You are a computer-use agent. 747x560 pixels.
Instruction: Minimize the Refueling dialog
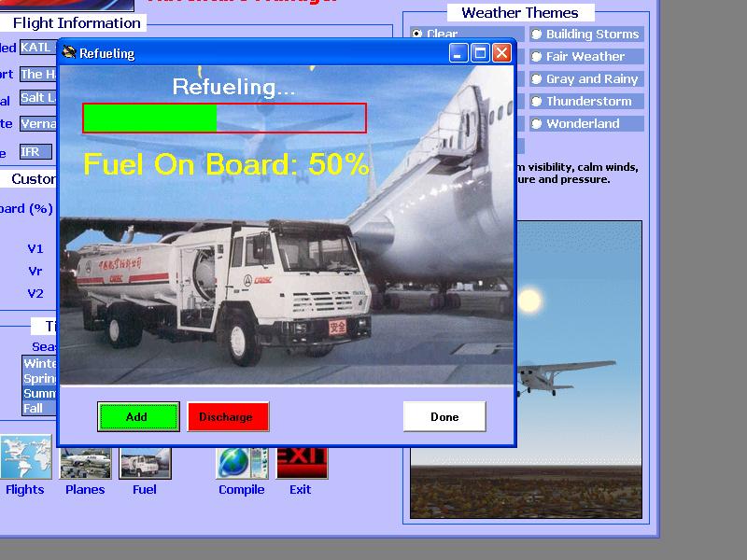coord(458,53)
